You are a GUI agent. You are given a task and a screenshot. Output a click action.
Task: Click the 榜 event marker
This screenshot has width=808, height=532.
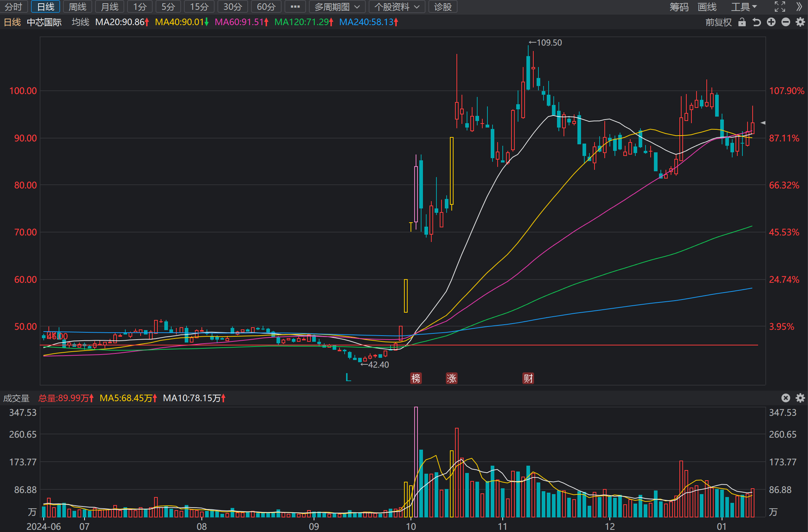[416, 378]
